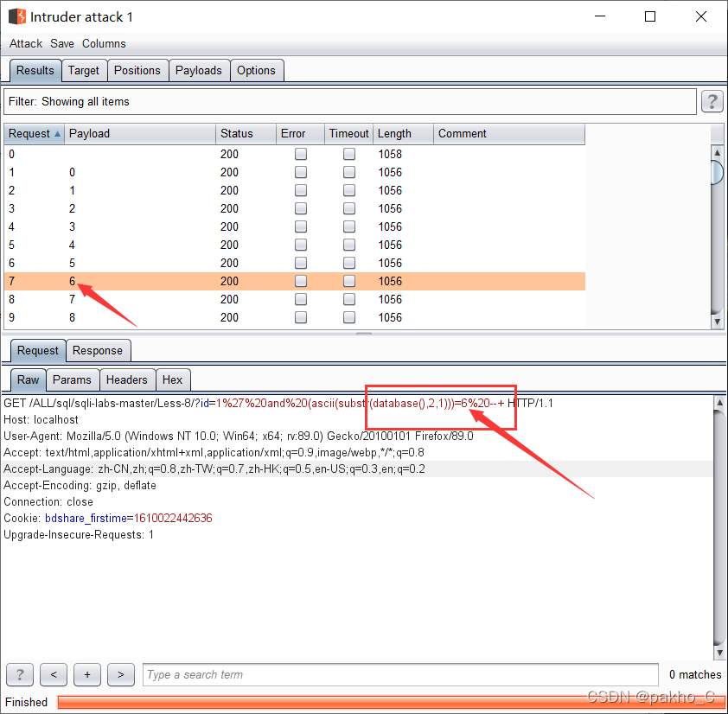Click the Connection: close line
This screenshot has width=728, height=714.
point(48,502)
